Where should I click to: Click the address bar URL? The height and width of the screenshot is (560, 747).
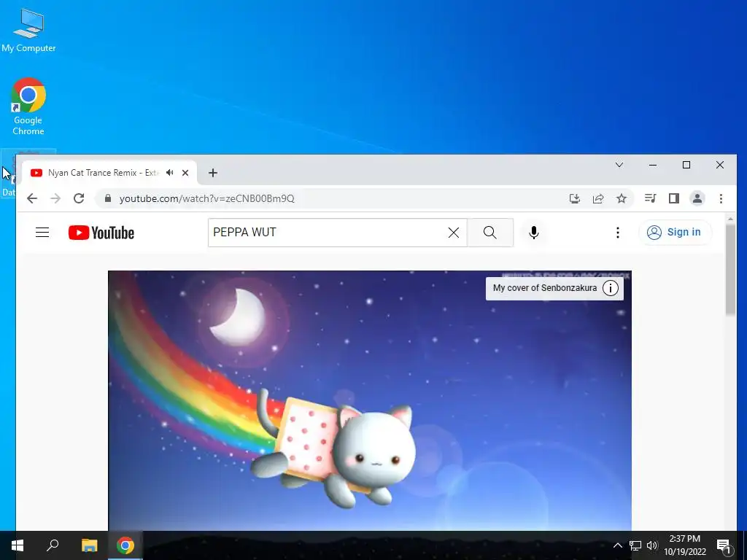tap(206, 198)
